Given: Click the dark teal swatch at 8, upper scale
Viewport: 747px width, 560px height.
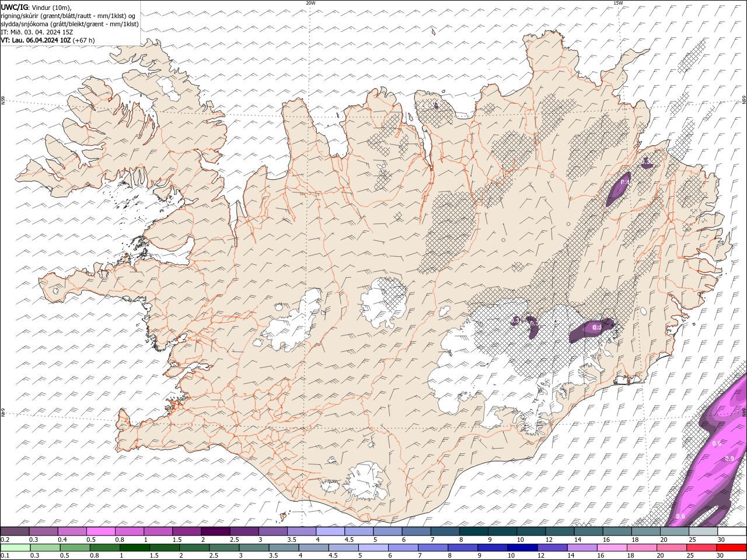Looking at the screenshot, I should pos(474,531).
